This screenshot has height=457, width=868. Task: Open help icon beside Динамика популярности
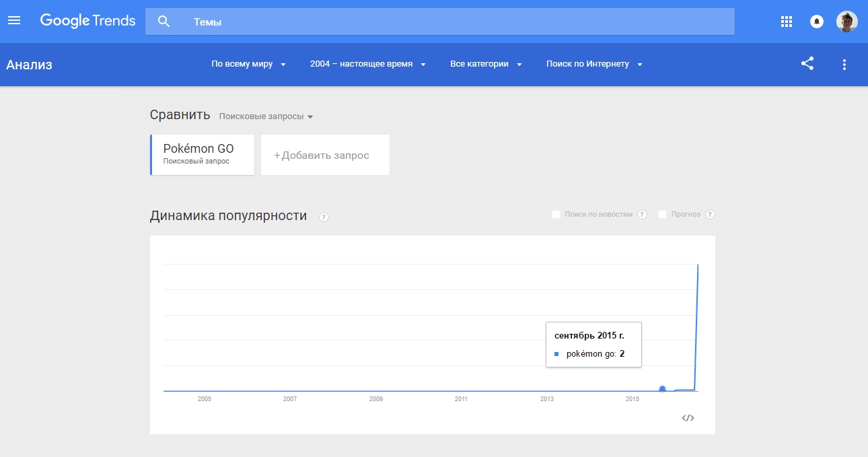(324, 217)
